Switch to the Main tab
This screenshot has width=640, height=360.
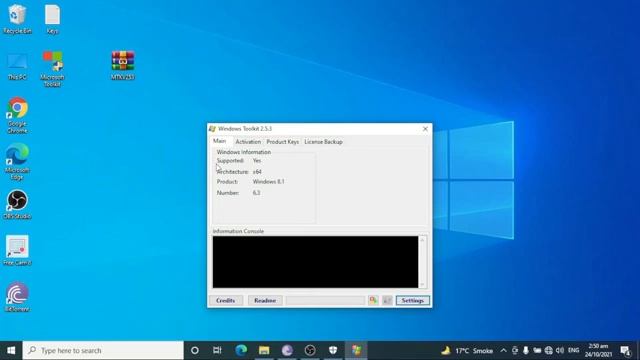pyautogui.click(x=220, y=141)
